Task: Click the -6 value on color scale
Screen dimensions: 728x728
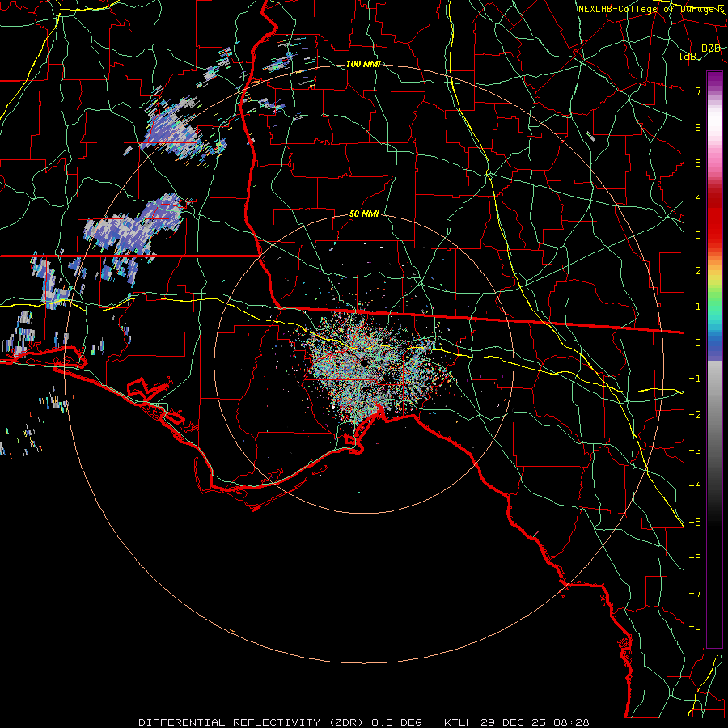Action: click(695, 557)
